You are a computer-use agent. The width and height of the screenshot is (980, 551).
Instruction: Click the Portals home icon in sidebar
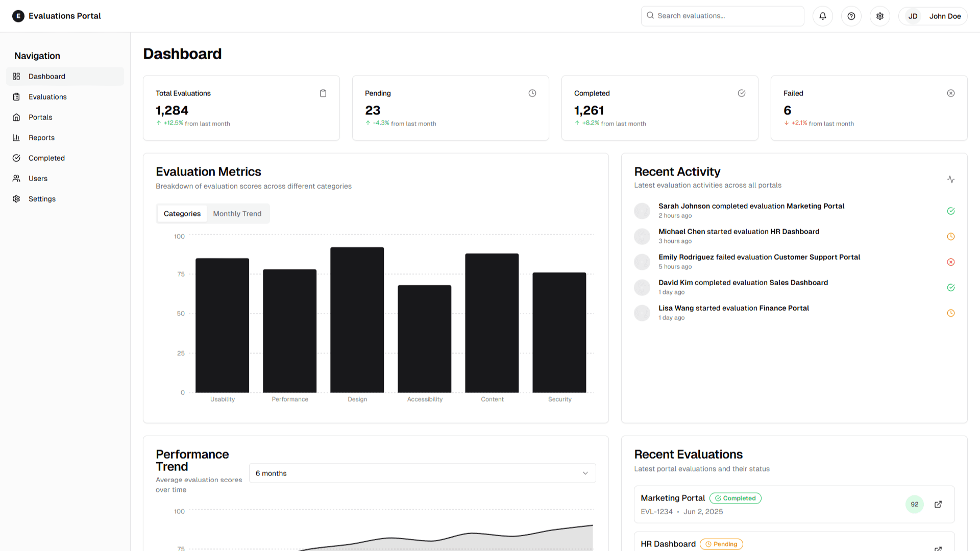pyautogui.click(x=16, y=117)
